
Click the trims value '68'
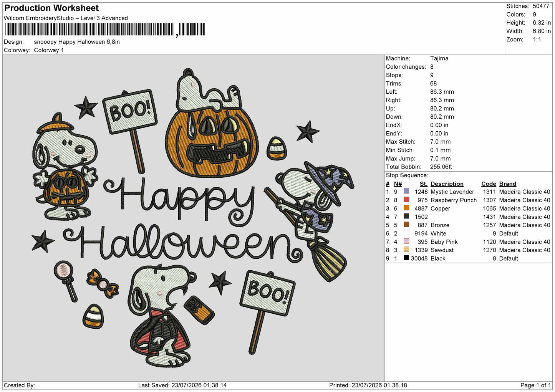433,83
